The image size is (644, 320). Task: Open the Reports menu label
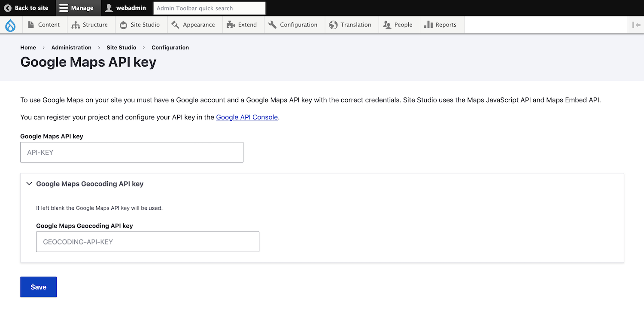coord(446,24)
